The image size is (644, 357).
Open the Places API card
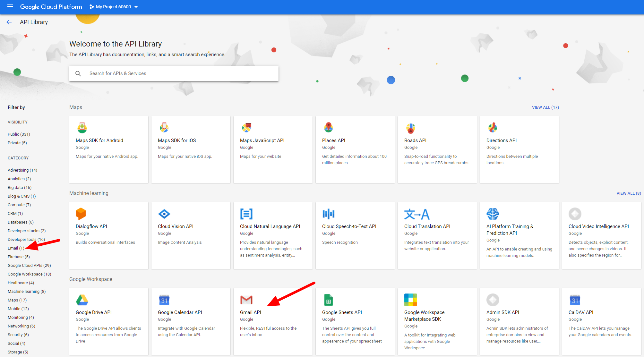coord(333,140)
